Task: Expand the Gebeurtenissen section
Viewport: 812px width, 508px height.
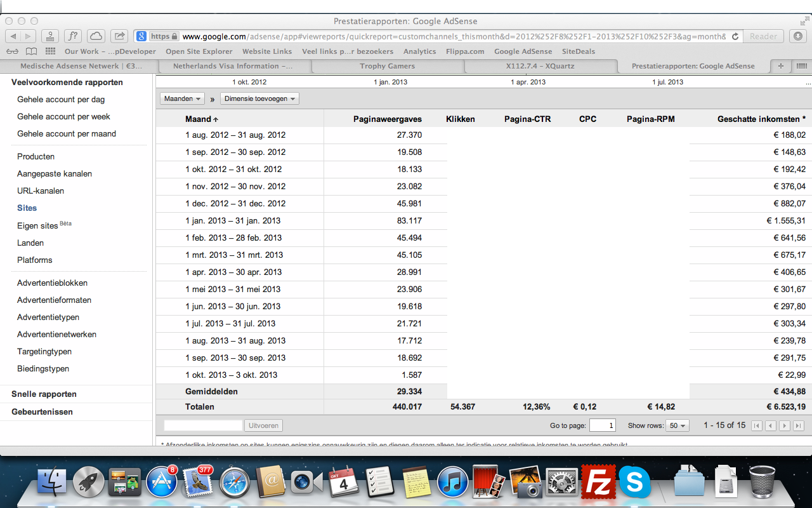Action: tap(42, 411)
